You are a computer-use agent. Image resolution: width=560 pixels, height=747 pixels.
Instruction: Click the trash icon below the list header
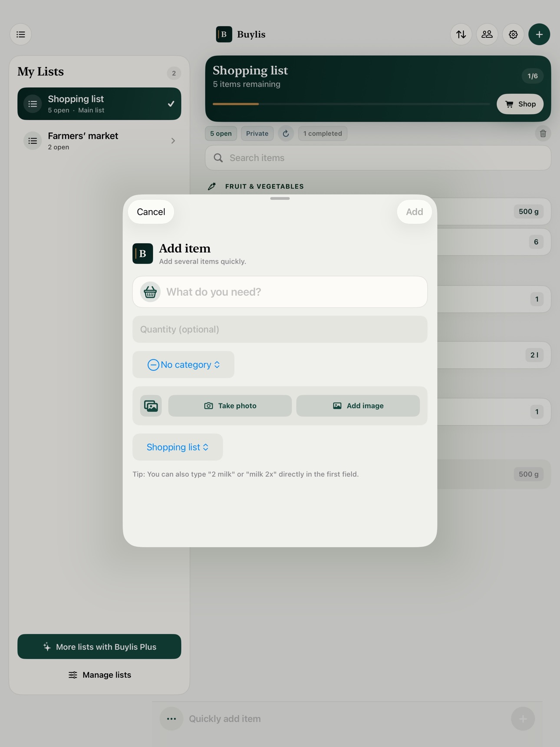543,133
